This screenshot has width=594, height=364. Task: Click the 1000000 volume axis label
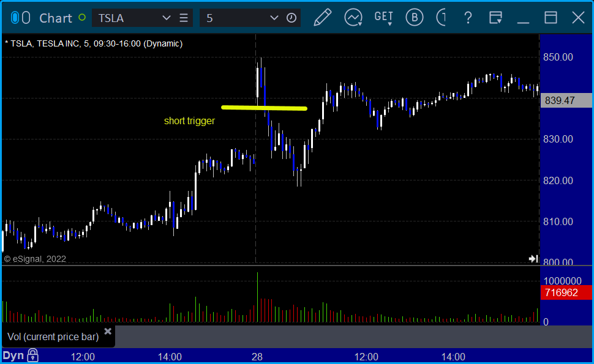(x=562, y=281)
